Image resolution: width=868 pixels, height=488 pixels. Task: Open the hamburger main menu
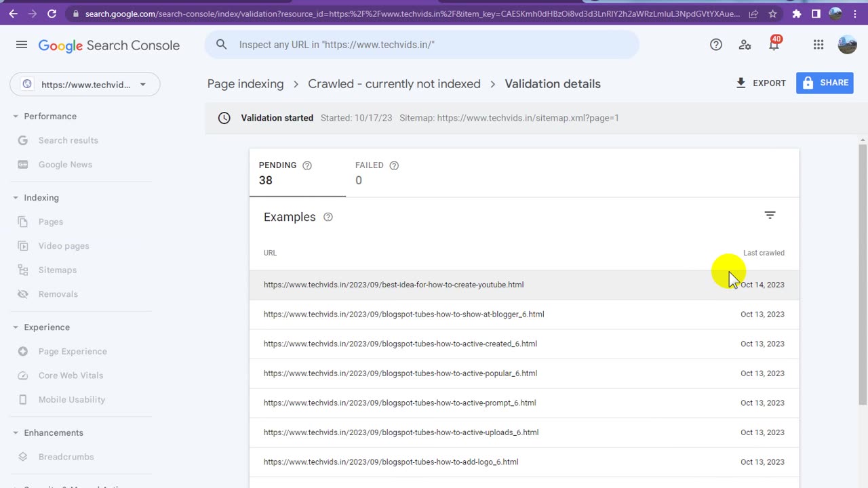click(22, 45)
